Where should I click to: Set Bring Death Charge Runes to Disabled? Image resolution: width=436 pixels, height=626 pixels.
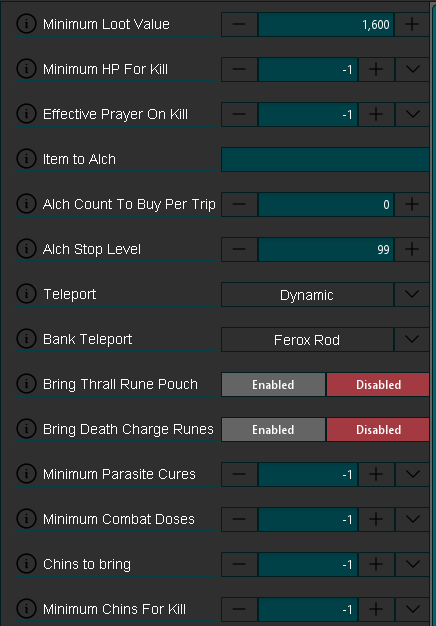[x=378, y=430]
